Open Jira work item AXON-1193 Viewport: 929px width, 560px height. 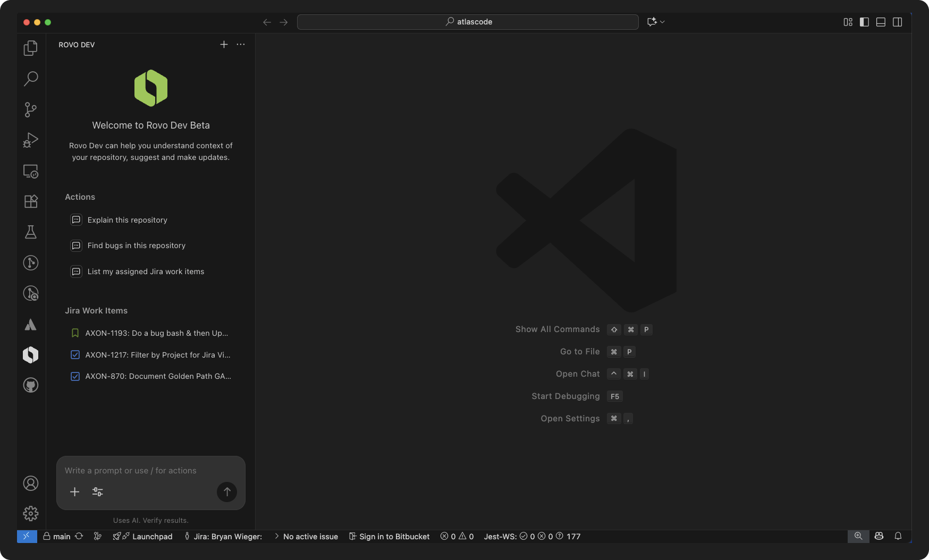[150, 333]
